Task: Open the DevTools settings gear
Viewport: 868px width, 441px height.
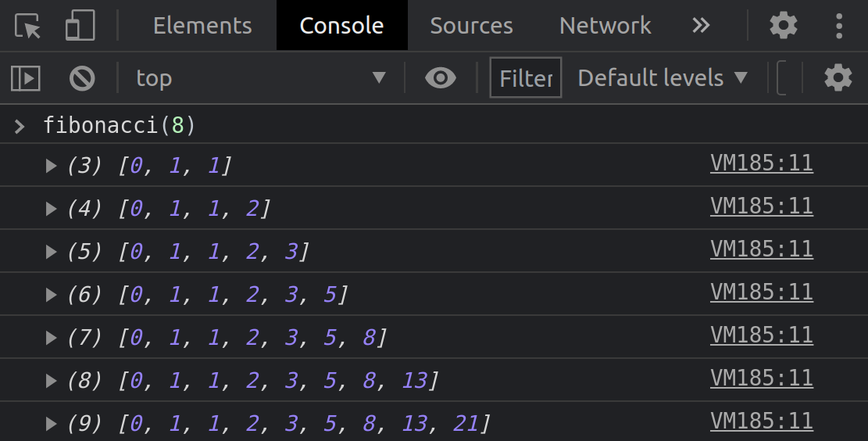Action: point(784,26)
